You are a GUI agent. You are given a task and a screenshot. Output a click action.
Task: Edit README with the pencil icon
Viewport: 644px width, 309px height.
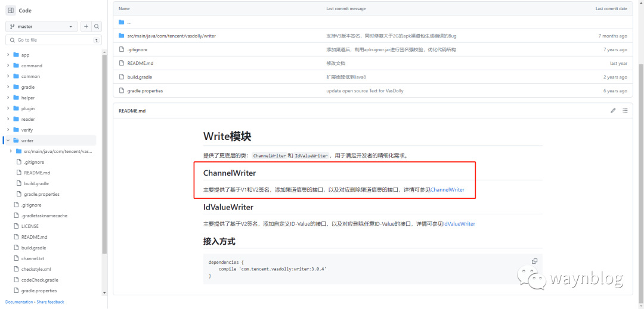(613, 110)
